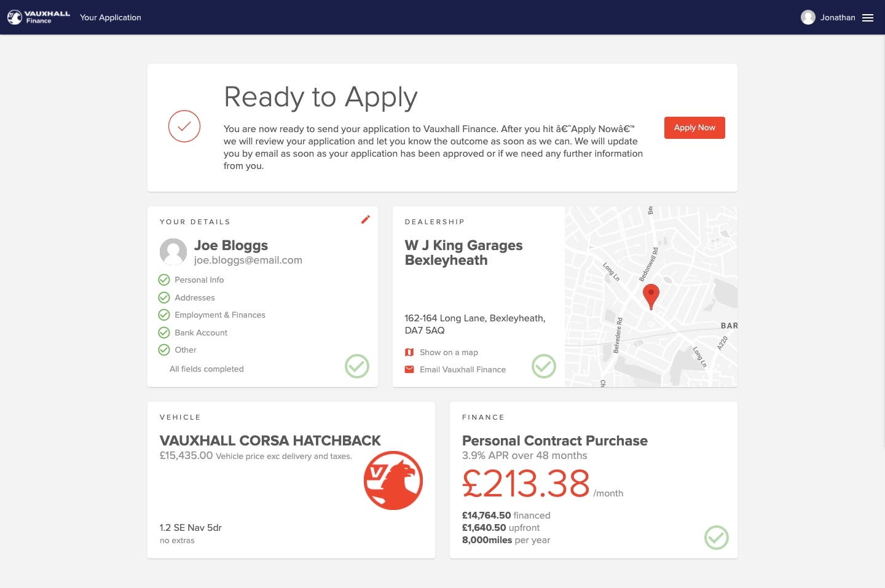This screenshot has height=588, width=885.
Task: Click the joe.bloggs@email.com address
Action: [248, 261]
